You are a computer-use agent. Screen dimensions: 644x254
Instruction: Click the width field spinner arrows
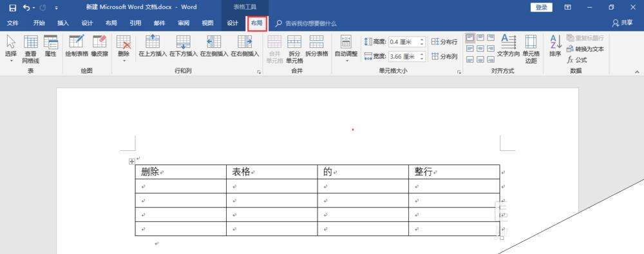[422, 56]
